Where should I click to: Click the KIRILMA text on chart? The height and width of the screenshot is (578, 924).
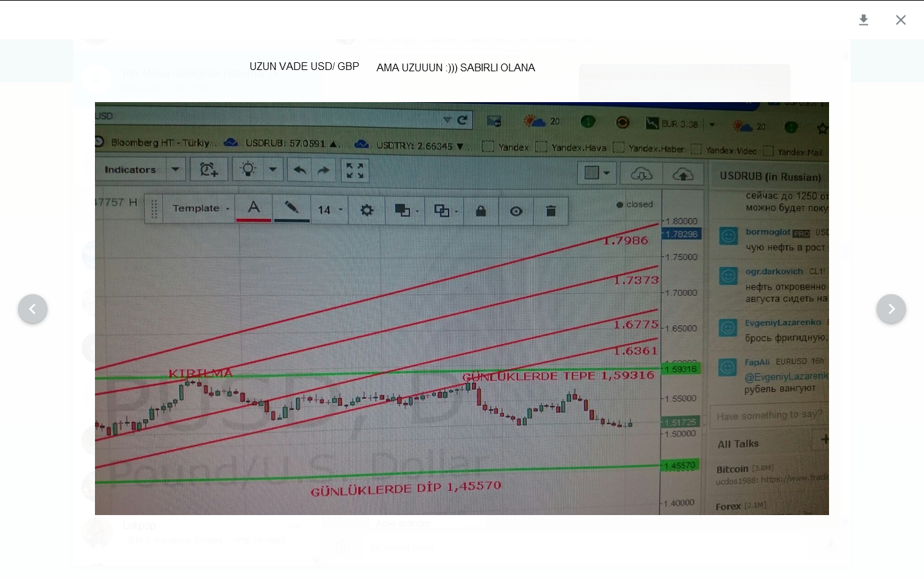click(201, 373)
